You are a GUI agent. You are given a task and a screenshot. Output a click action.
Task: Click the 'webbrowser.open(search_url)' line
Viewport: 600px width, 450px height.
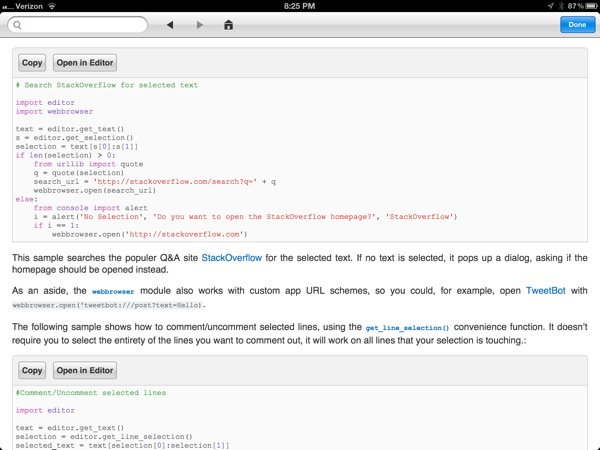click(x=95, y=191)
